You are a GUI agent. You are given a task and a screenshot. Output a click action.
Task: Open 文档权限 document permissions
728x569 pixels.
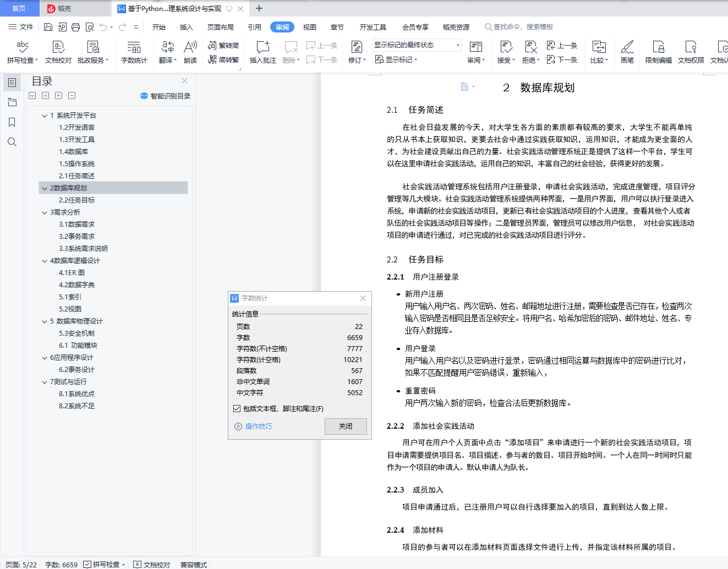[x=691, y=52]
